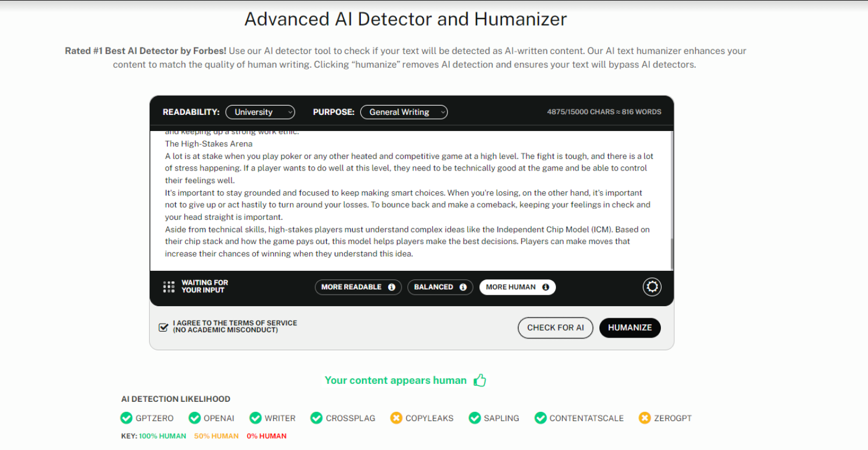868x450 pixels.
Task: Click the Check for AI button
Action: [x=555, y=328]
